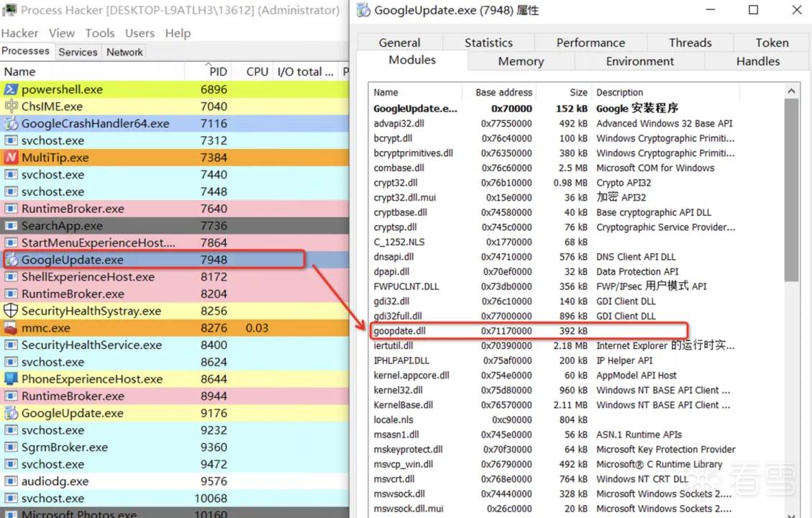Select the kernel32.dll module row

[x=552, y=390]
